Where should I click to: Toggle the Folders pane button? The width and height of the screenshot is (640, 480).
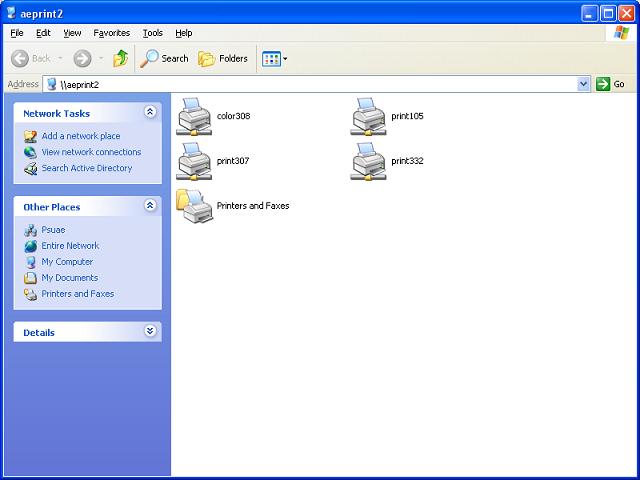pyautogui.click(x=223, y=58)
